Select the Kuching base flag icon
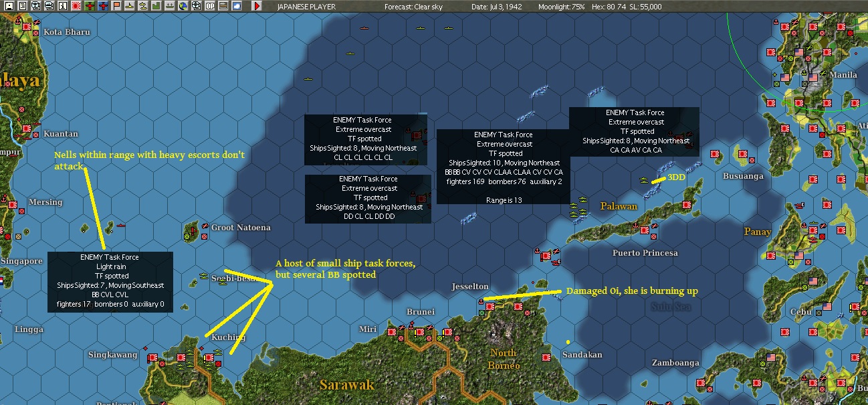 pos(209,357)
